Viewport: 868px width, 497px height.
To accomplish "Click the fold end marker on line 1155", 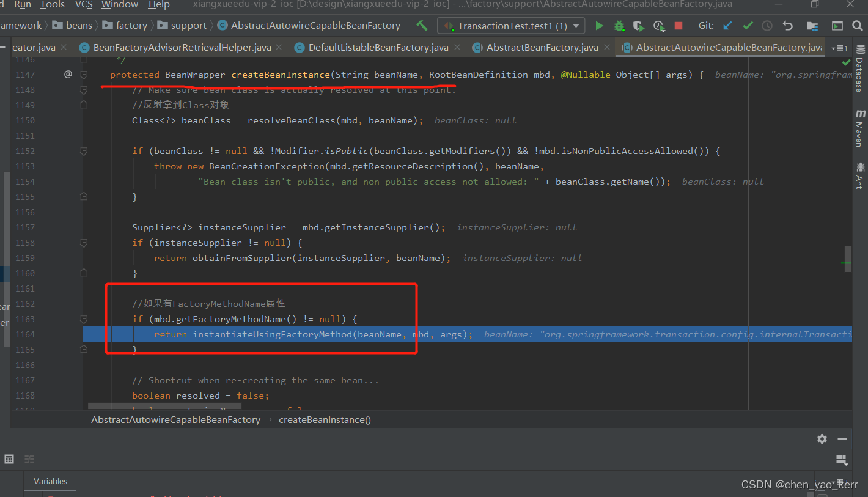I will [84, 197].
